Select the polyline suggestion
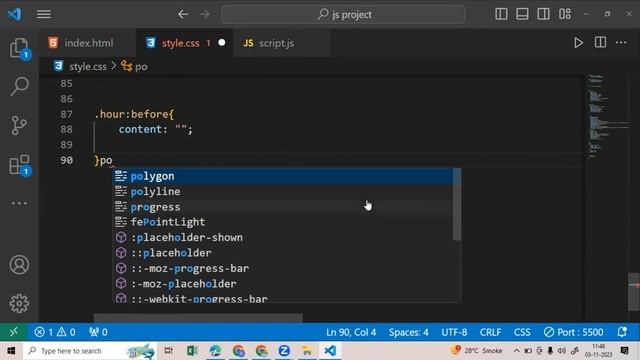The height and width of the screenshot is (360, 640). click(283, 191)
